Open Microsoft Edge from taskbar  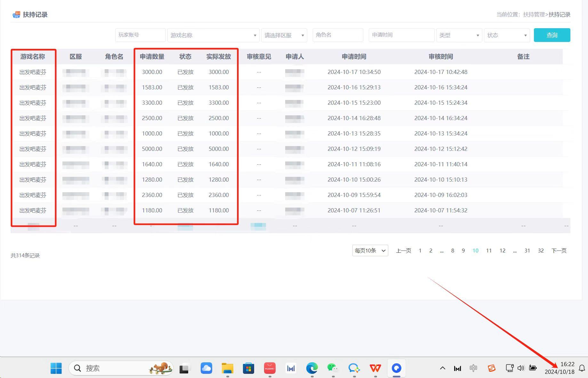click(312, 368)
